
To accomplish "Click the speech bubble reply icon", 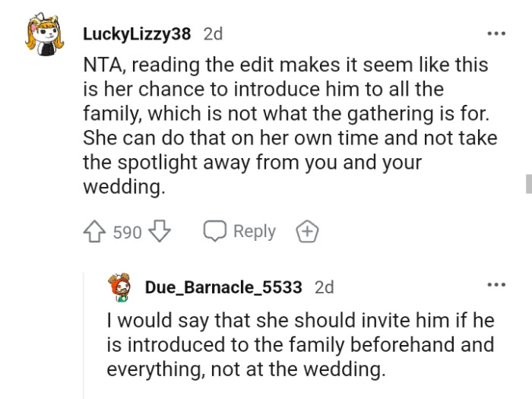I will (x=215, y=232).
